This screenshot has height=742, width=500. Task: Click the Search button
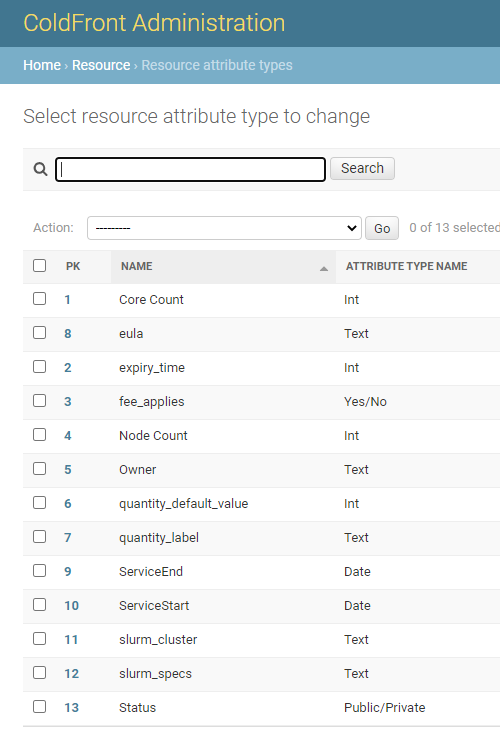(362, 168)
